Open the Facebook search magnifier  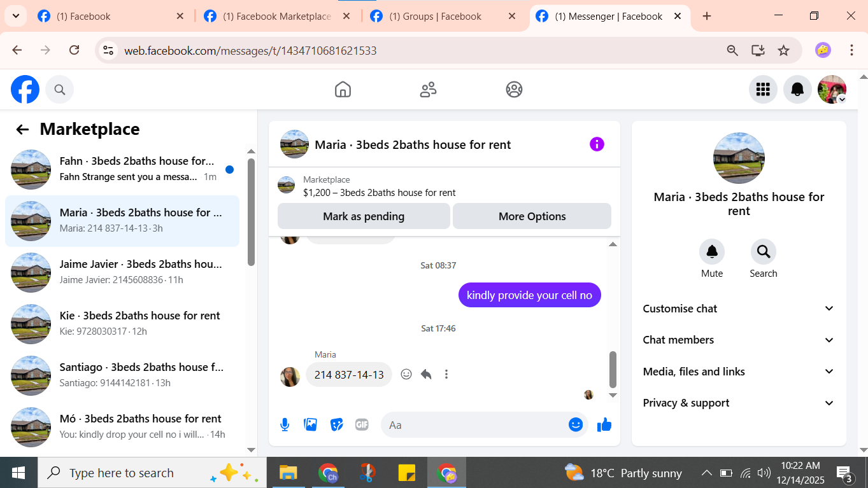click(x=60, y=90)
